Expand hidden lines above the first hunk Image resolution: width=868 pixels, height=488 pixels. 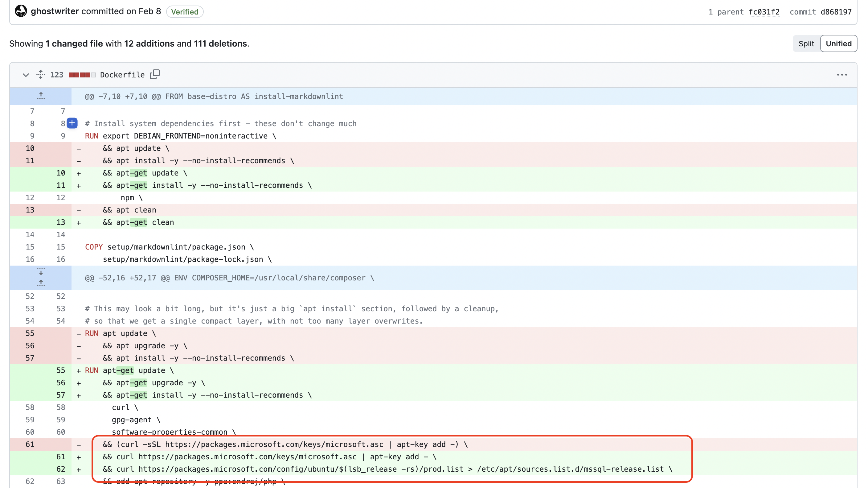click(x=40, y=96)
